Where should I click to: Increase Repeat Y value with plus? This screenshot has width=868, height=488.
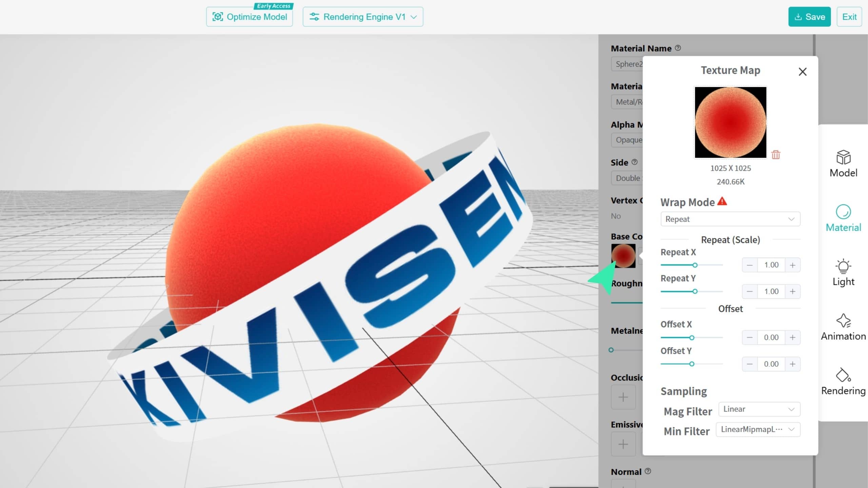(x=793, y=291)
